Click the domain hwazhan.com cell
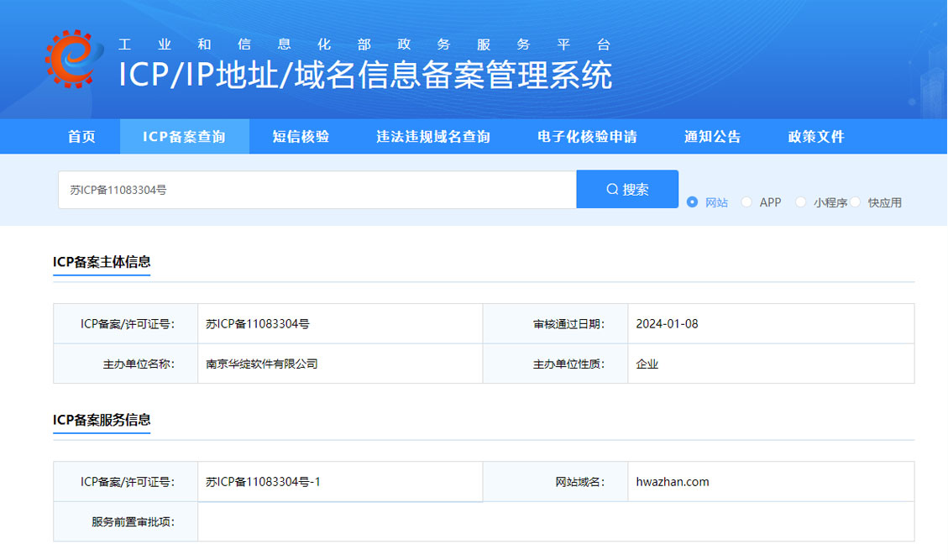The width and height of the screenshot is (948, 560). (x=673, y=482)
